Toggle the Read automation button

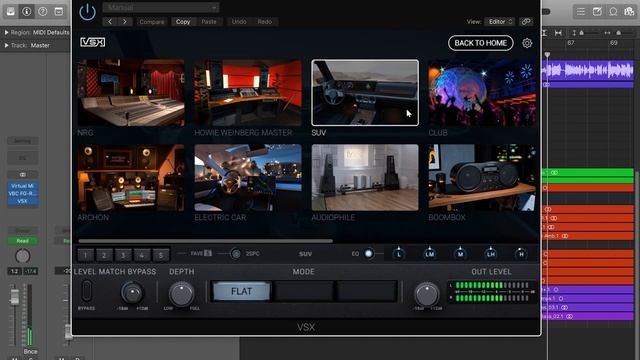(22, 241)
